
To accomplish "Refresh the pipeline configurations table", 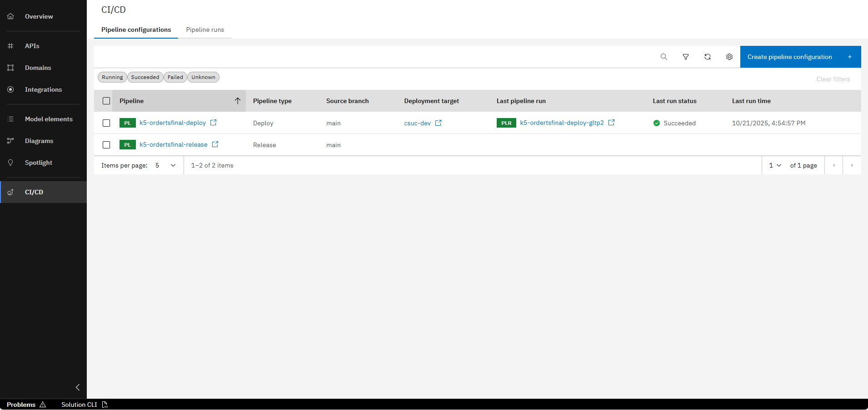I will pos(707,56).
